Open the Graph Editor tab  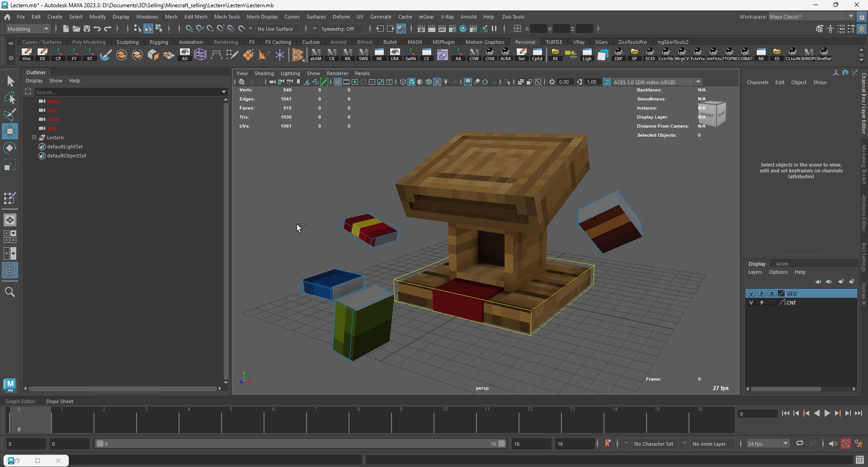(x=20, y=401)
